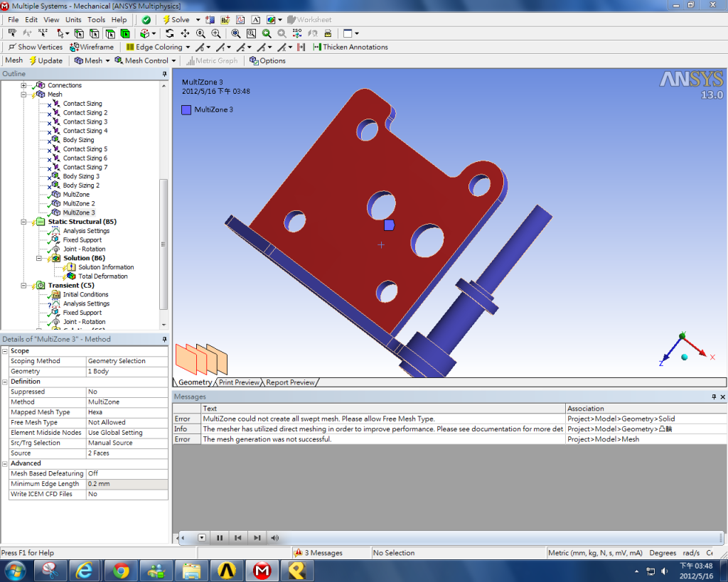Open Chrome from the Windows taskbar
This screenshot has width=728, height=582.
click(x=121, y=570)
